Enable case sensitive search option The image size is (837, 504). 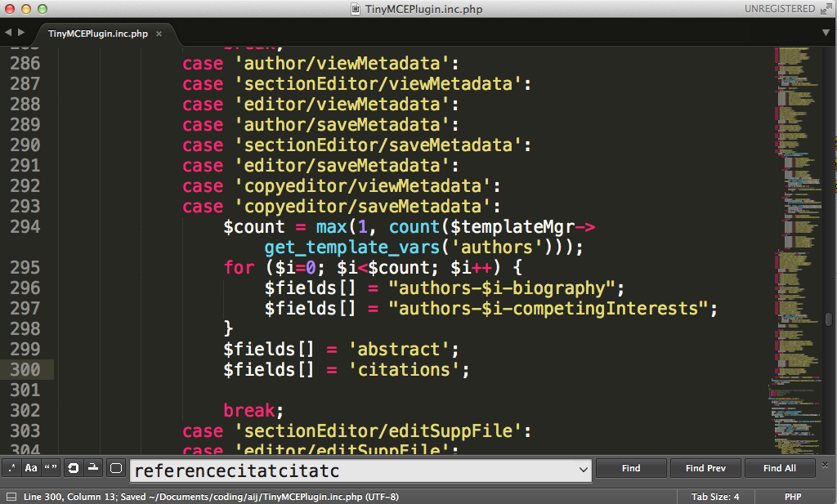pos(31,468)
